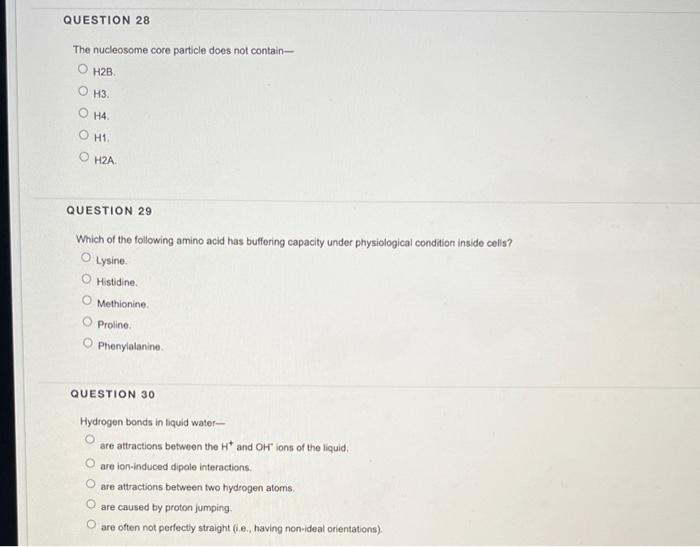The width and height of the screenshot is (700, 547).
Task: Click the buffering capacity question text
Action: click(x=294, y=242)
